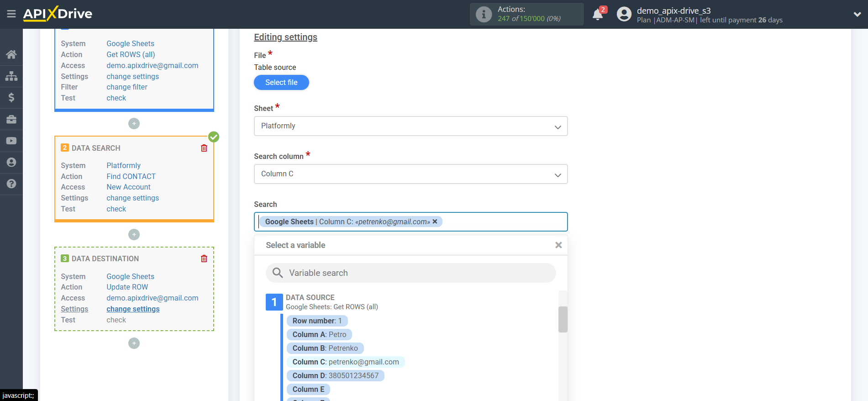Remove the Column C search variable tag

coord(435,222)
